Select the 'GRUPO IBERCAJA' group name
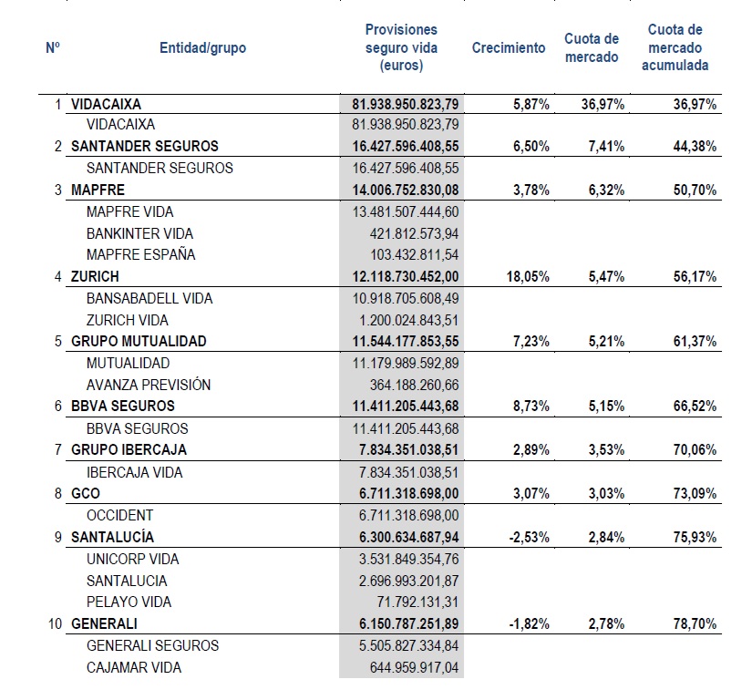Image resolution: width=752 pixels, height=700 pixels. point(129,450)
